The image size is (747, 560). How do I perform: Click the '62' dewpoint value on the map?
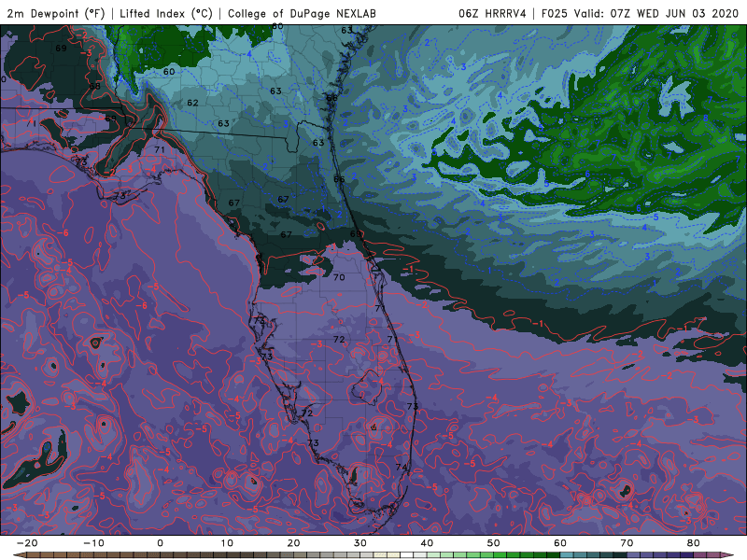point(192,103)
